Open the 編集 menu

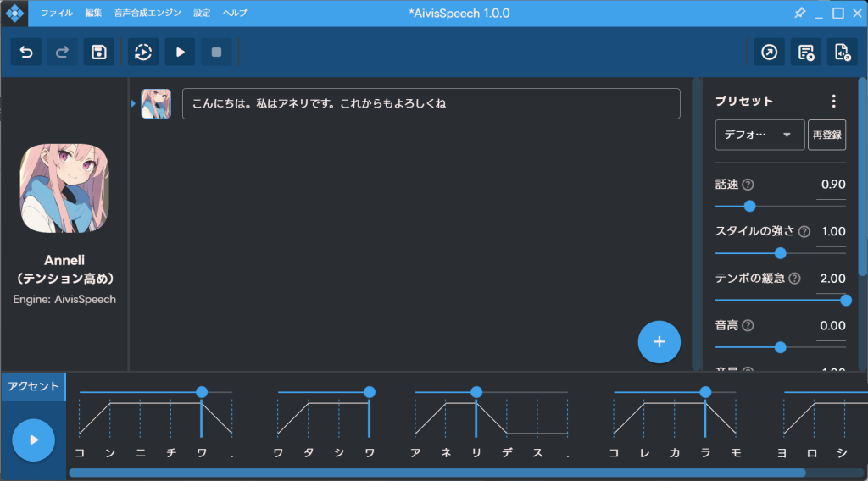tap(93, 13)
